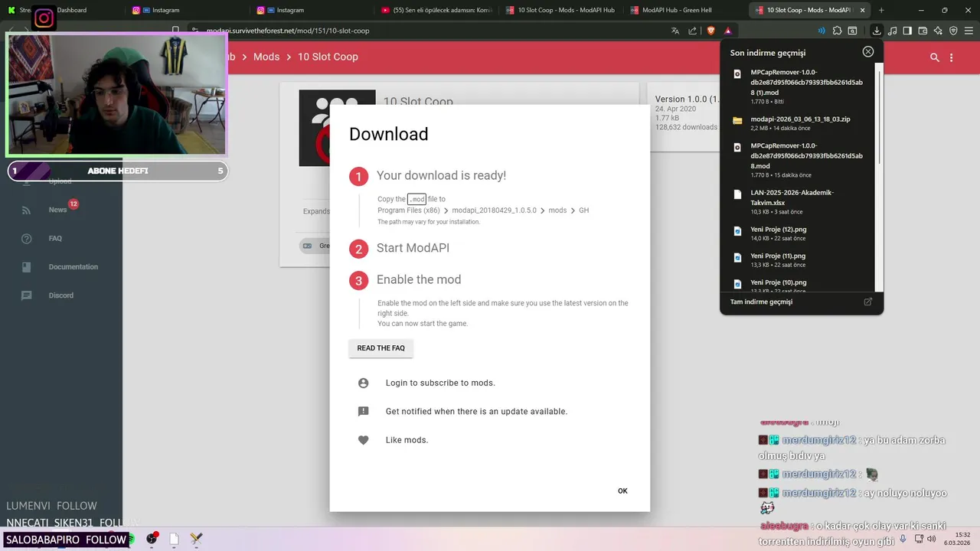Click the tools app icon in taskbar
980x551 pixels.
click(x=197, y=539)
